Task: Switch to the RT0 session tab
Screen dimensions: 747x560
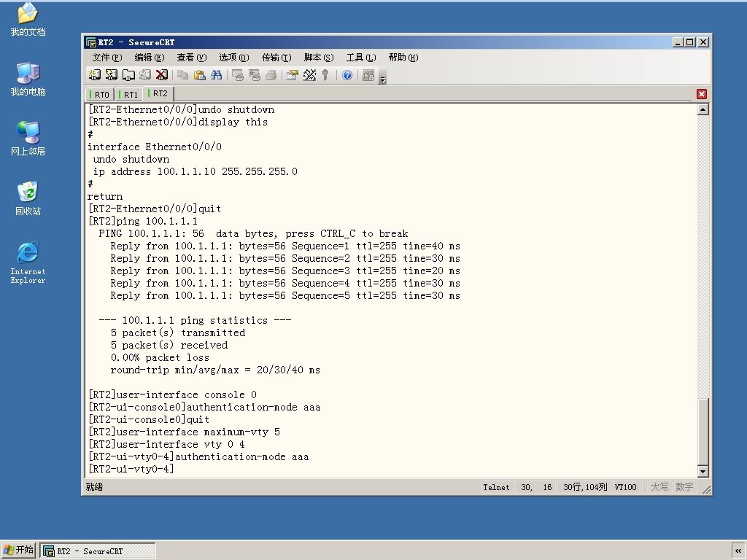Action: (x=99, y=94)
